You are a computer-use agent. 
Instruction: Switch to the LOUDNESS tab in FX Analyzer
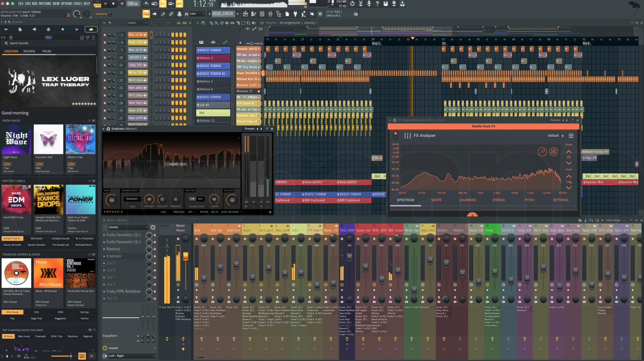467,200
